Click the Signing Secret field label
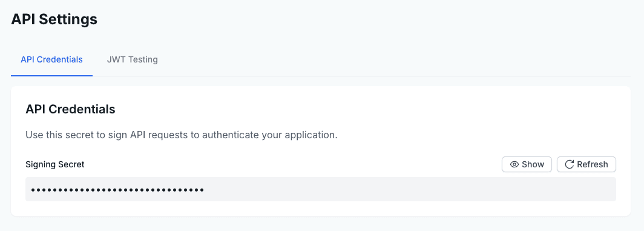This screenshot has width=644, height=231. [x=55, y=164]
